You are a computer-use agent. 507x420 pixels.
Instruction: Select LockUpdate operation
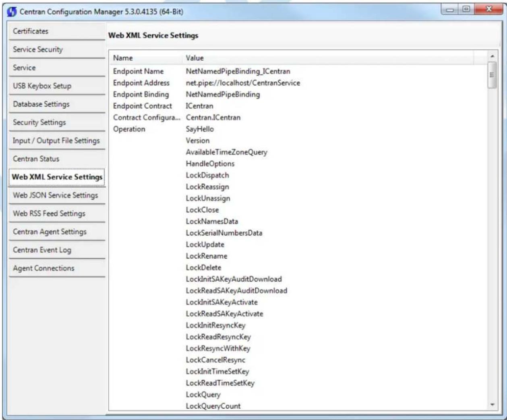click(205, 244)
